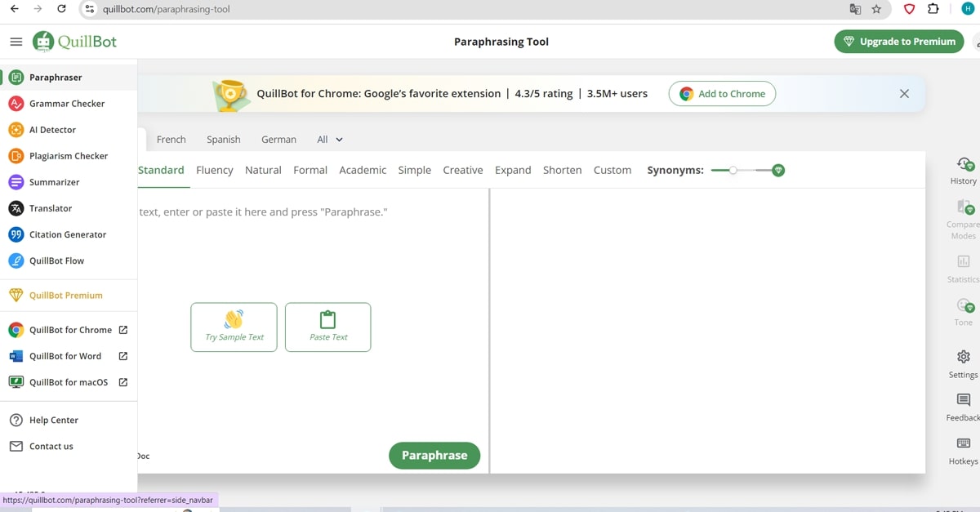Image resolution: width=980 pixels, height=512 pixels.
Task: Open the Settings gear in right panel
Action: 964,357
